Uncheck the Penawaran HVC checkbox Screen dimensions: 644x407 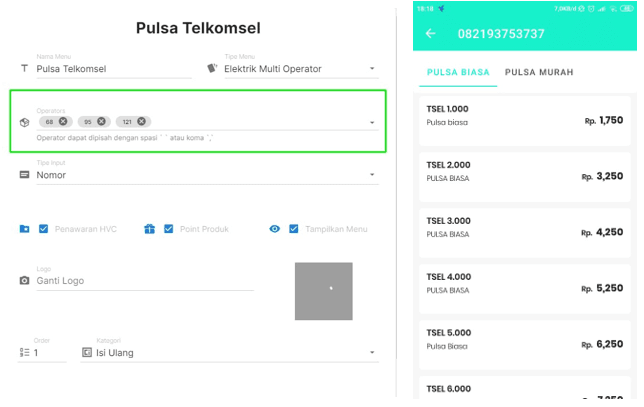coord(44,229)
